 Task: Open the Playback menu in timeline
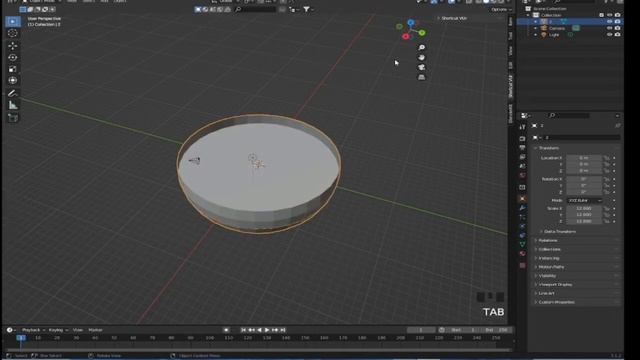coord(33,330)
